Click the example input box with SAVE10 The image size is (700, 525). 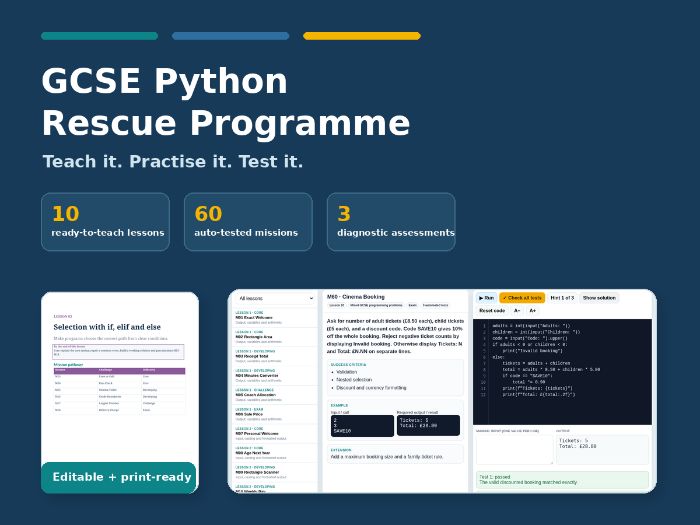point(362,425)
